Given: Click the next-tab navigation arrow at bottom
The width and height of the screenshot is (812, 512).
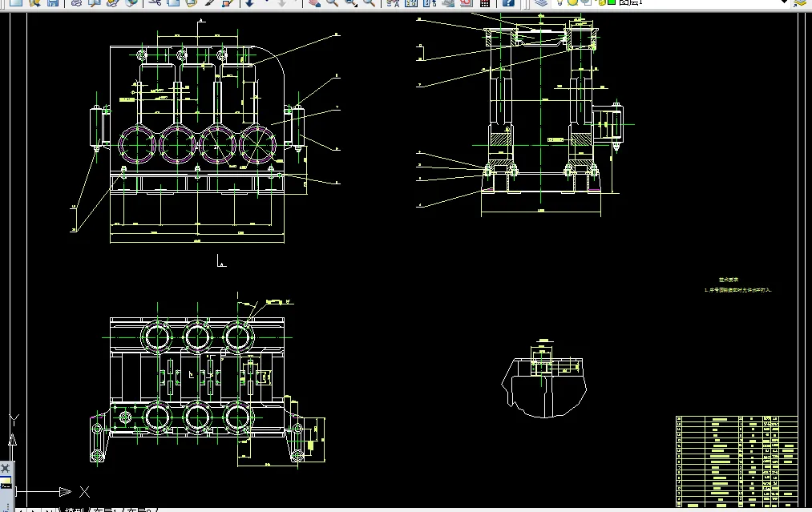Looking at the screenshot, I should pos(34,510).
